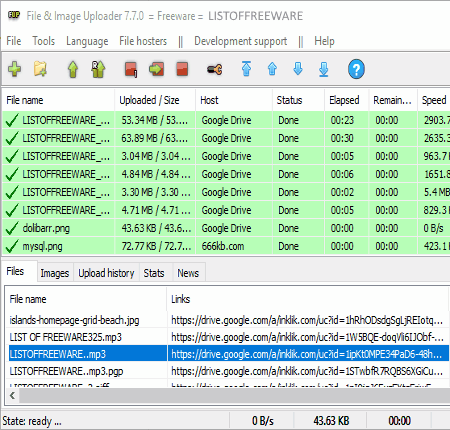The height and width of the screenshot is (430, 450).
Task: Sort by Speed column header
Action: click(x=434, y=100)
